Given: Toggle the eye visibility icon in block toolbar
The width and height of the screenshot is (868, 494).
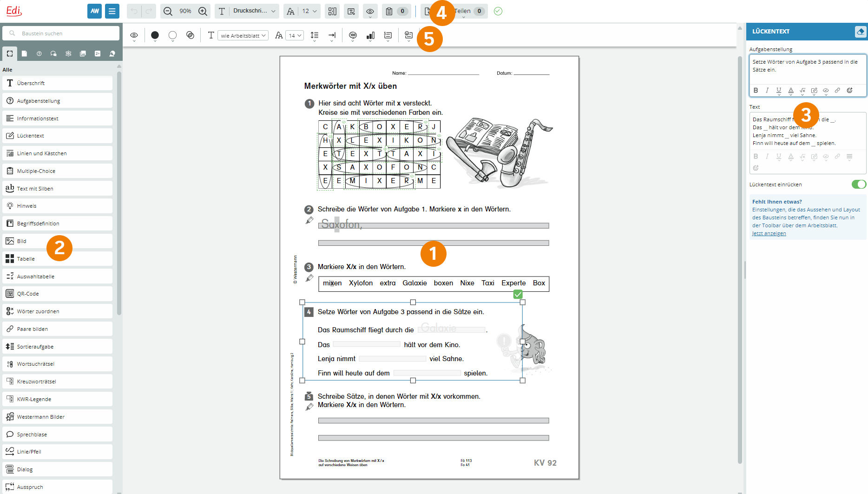Looking at the screenshot, I should [x=134, y=35].
